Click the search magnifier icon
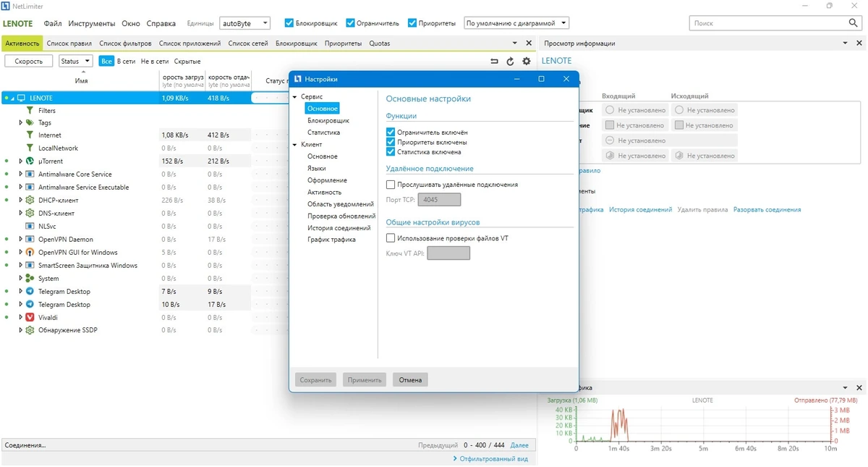 coord(854,23)
